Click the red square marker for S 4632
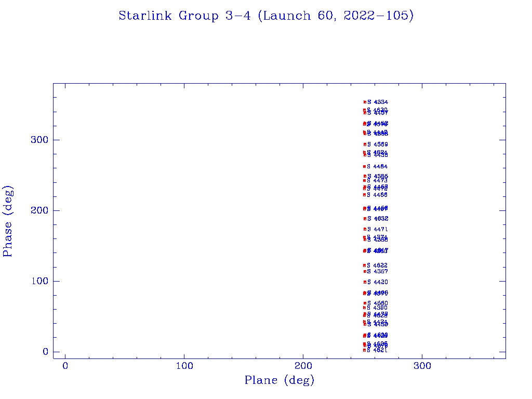The height and width of the screenshot is (399, 532). point(365,219)
